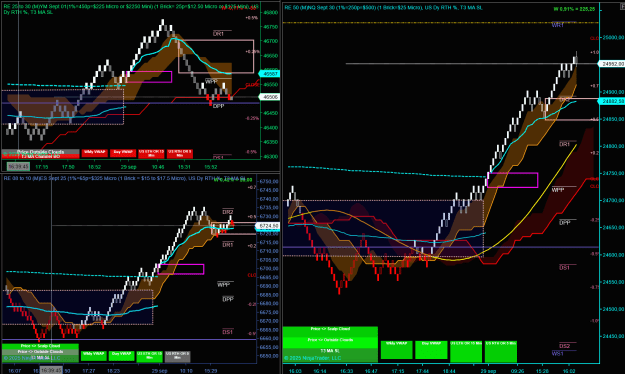Click DS2 pivot label in MNQ chart

564,346
